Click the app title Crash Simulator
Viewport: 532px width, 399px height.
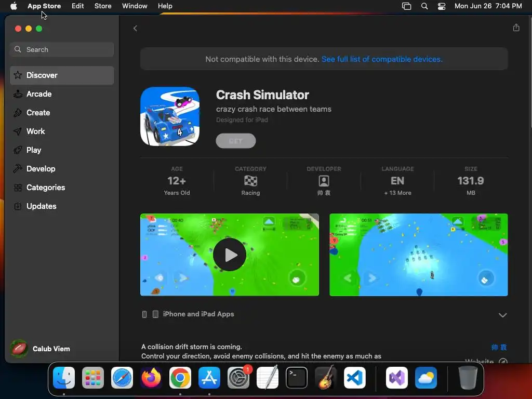pos(262,95)
